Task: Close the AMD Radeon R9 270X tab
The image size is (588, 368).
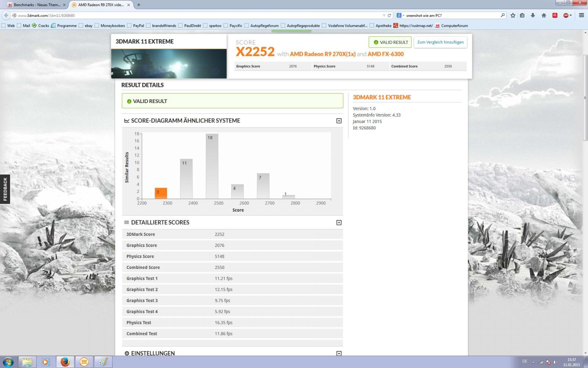Action: coord(129,5)
